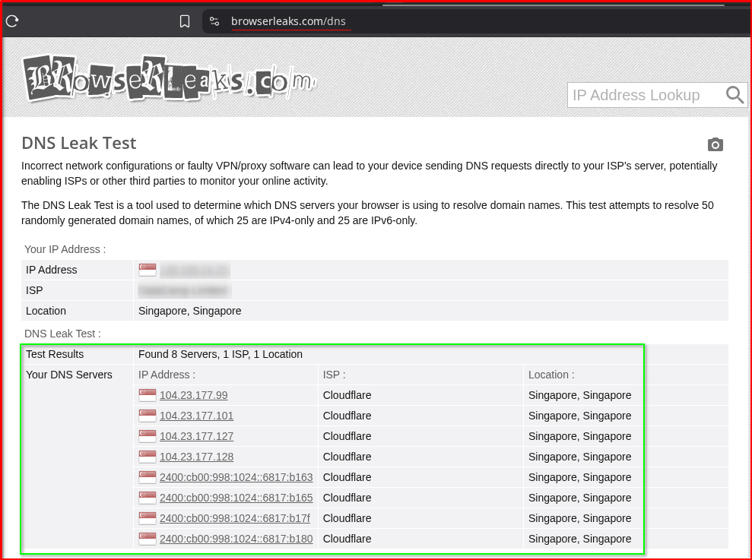
Task: Bookmark this page using the bookmark icon
Action: pos(185,21)
